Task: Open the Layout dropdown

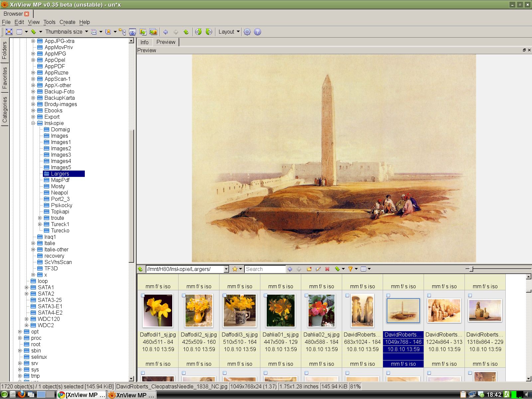Action: click(x=229, y=32)
